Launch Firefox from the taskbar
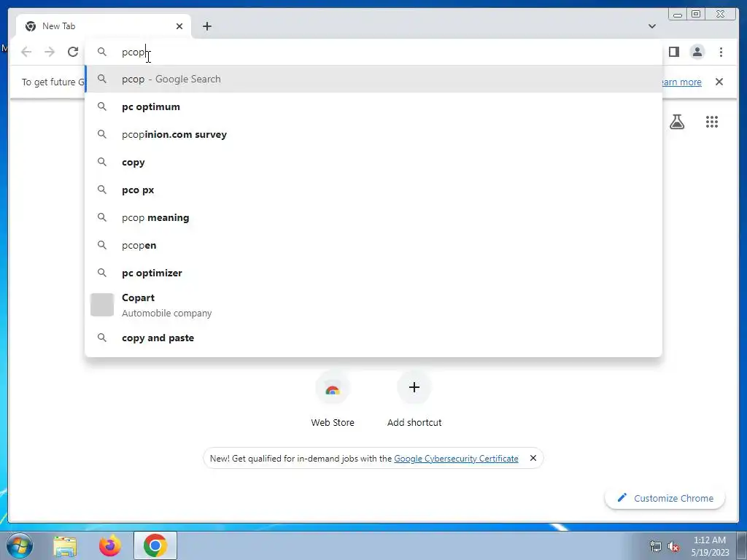This screenshot has height=560, width=747. pos(110,545)
